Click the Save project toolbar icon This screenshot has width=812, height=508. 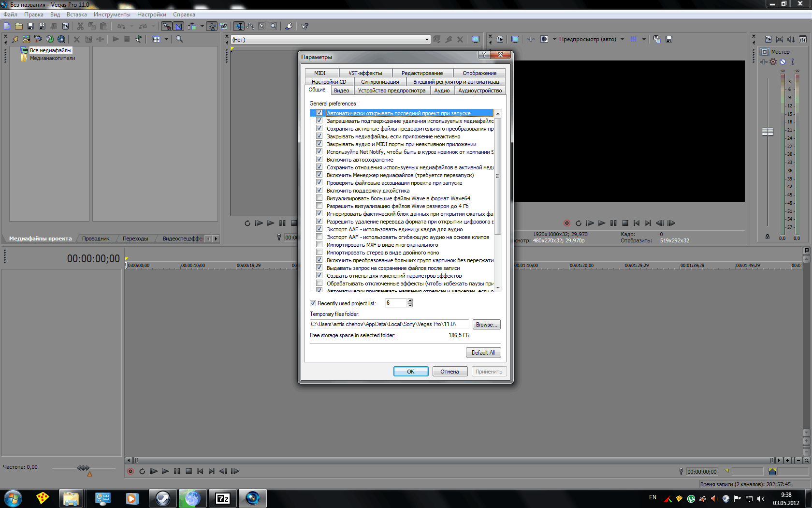(30, 26)
